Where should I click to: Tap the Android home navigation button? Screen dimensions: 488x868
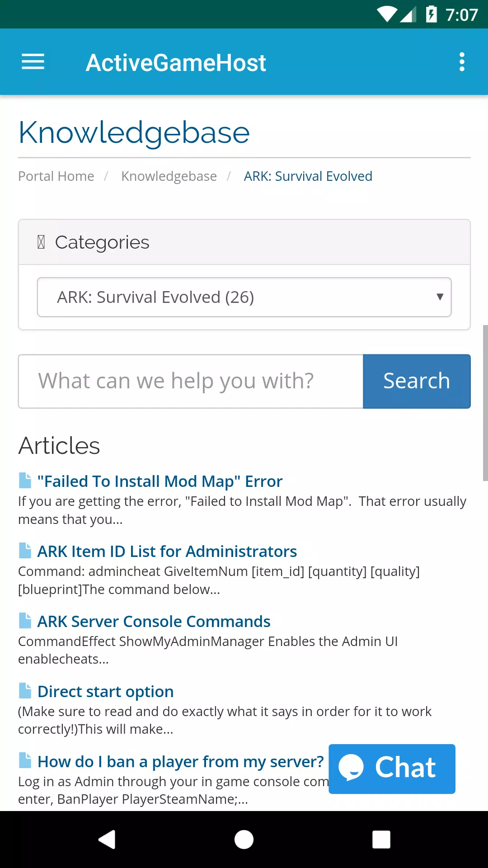pos(244,840)
